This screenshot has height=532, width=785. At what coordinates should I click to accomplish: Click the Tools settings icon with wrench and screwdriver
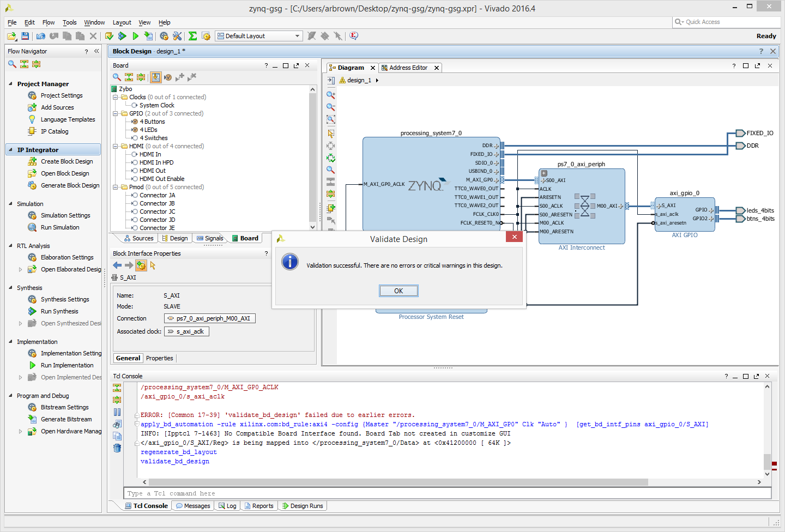[177, 36]
